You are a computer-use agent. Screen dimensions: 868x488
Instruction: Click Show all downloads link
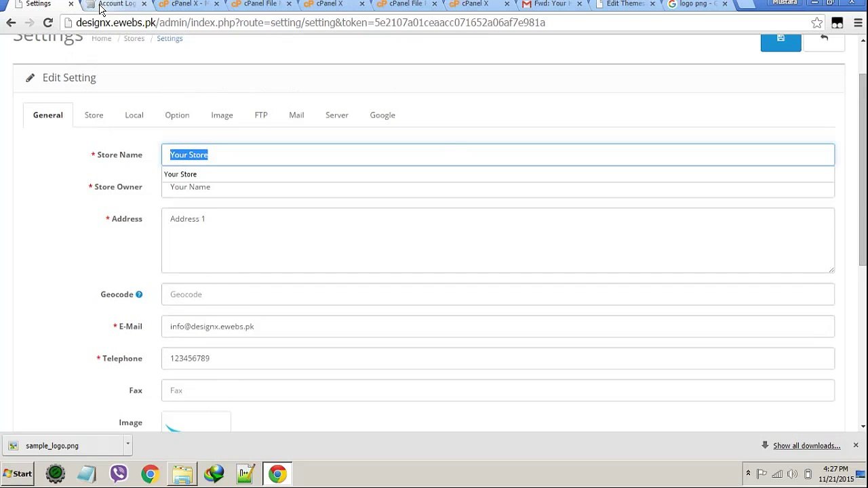(x=807, y=446)
